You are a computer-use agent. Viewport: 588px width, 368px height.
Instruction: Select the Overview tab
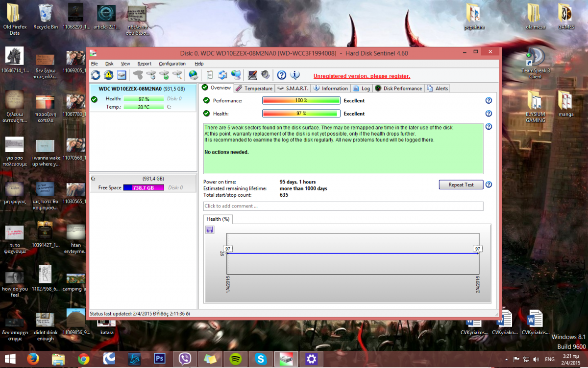pyautogui.click(x=217, y=88)
